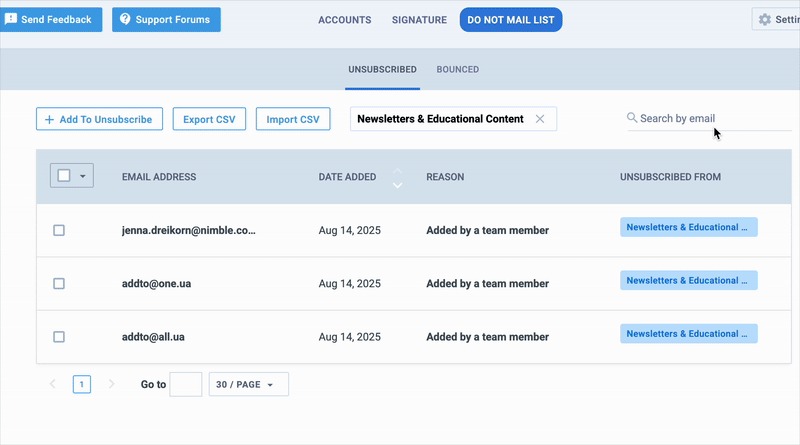This screenshot has width=800, height=445.
Task: Sort by Date Added descending arrow
Action: pos(398,185)
